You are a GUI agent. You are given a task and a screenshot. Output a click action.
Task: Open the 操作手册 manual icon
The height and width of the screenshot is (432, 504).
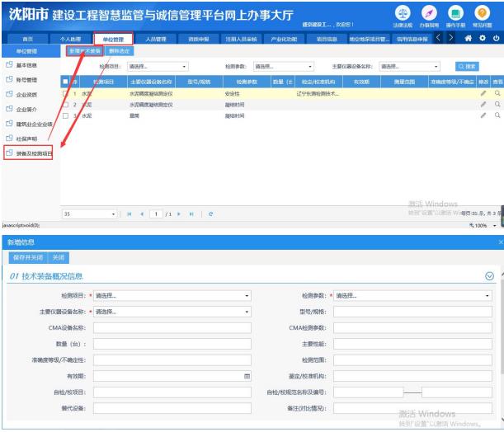[x=455, y=14]
